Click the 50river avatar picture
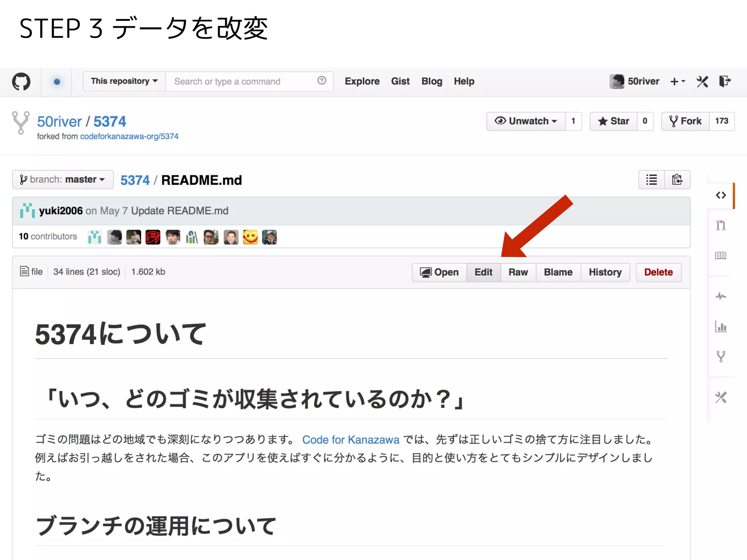The image size is (747, 560). click(x=616, y=81)
